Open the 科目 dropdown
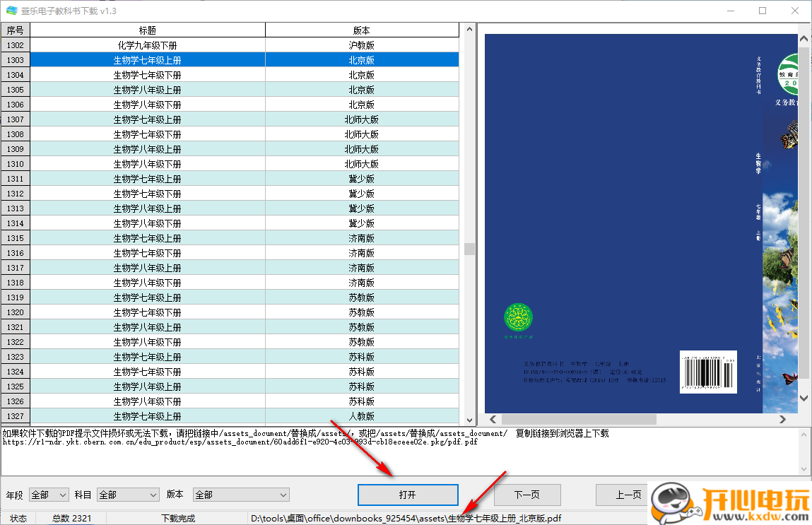812x525 pixels. (128, 495)
